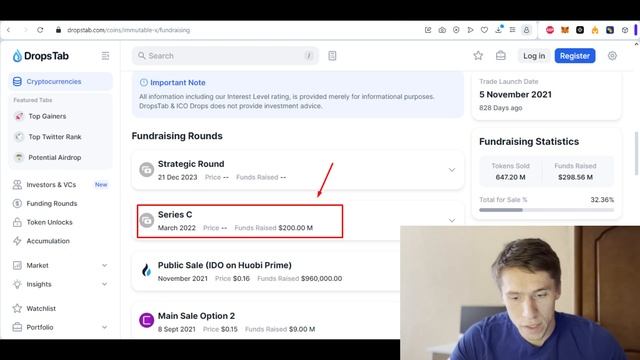Click the send-to-flow arrow icon
The height and width of the screenshot is (360, 640).
pyautogui.click(x=470, y=30)
